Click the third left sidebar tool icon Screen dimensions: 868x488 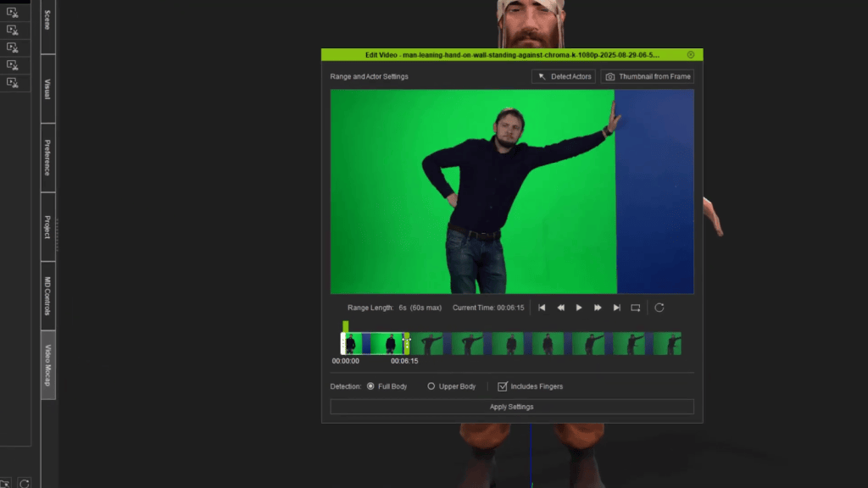[12, 47]
